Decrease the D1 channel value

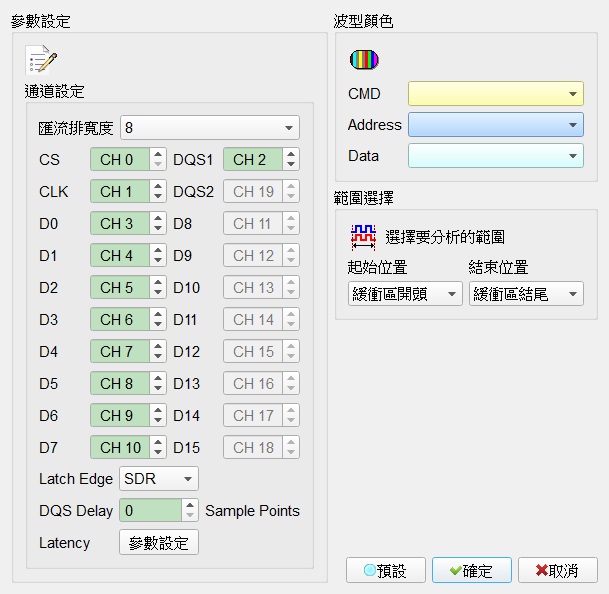tap(158, 261)
